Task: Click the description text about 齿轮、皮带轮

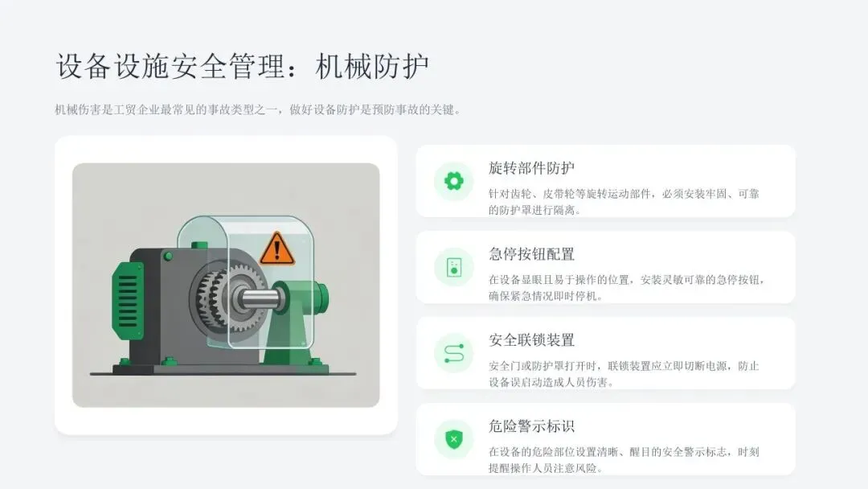Action: pos(624,202)
